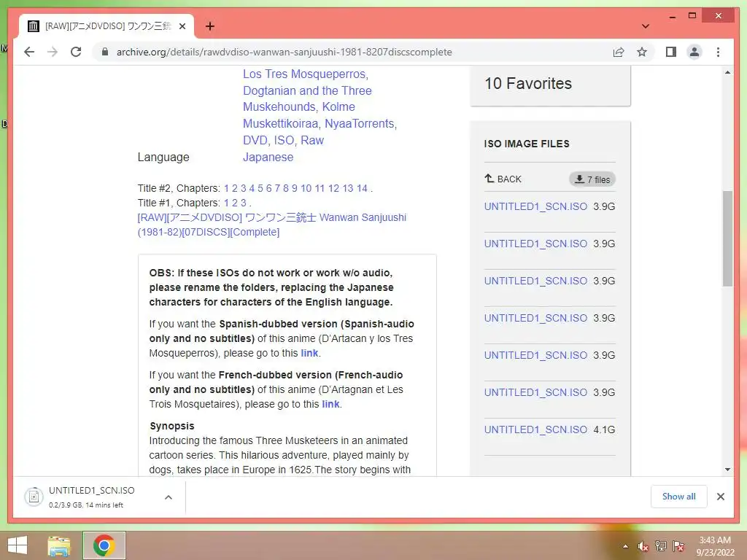Open the Japanese language link
Screen dimensions: 747x560
268,157
